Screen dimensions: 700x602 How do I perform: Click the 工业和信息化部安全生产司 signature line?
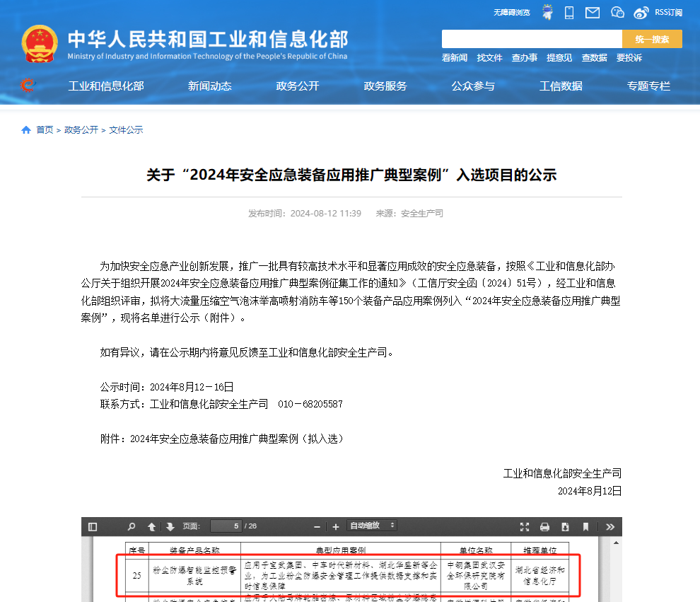coord(563,473)
